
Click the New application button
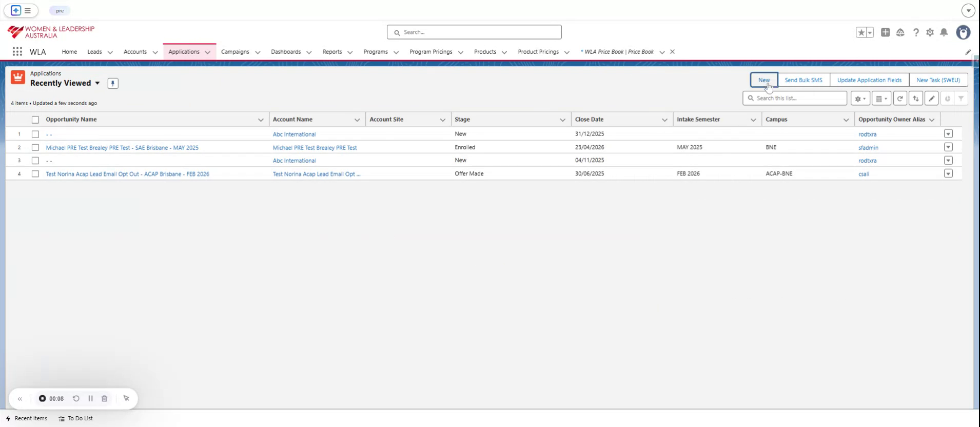tap(764, 80)
